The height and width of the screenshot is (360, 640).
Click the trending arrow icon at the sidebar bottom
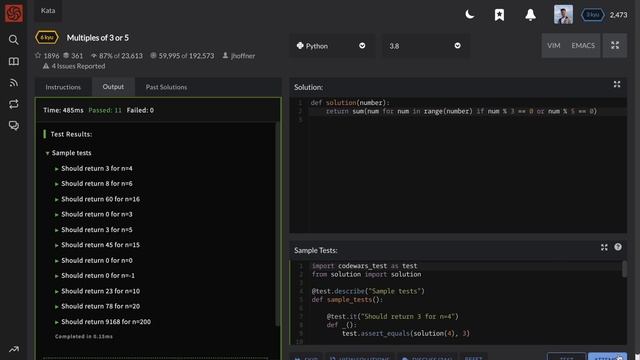coord(13,349)
